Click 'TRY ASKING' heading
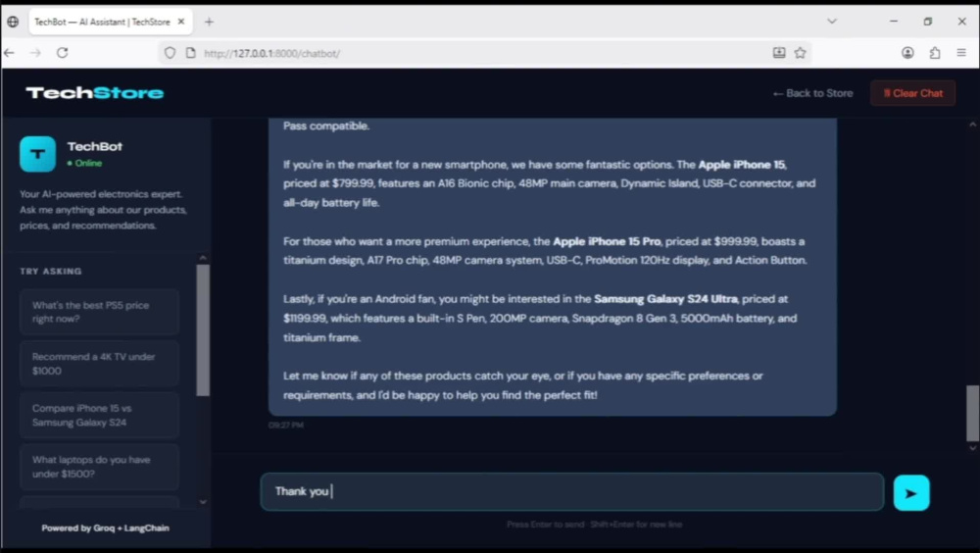The image size is (980, 553). (x=51, y=272)
